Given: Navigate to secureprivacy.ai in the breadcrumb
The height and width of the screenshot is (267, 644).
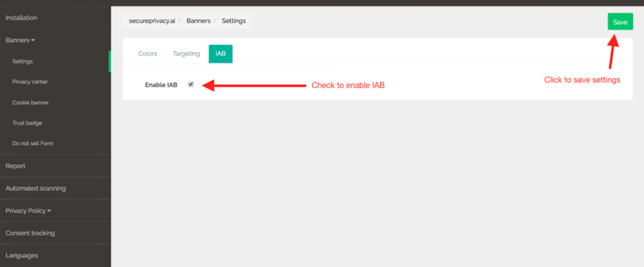Looking at the screenshot, I should click(x=151, y=21).
